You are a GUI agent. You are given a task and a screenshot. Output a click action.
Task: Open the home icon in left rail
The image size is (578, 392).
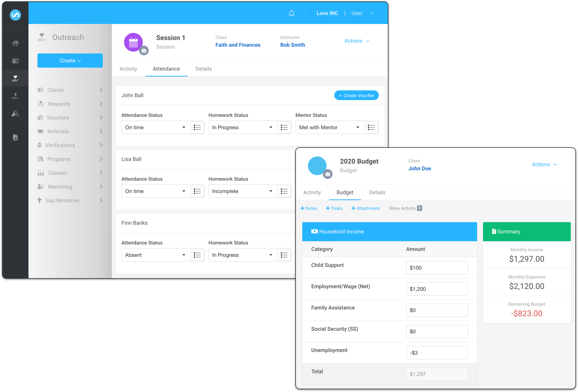click(x=15, y=43)
